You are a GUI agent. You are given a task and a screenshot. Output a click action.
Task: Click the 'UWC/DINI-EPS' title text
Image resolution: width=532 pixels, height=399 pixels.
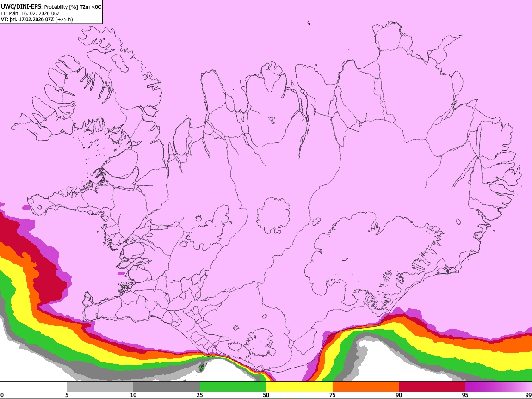(x=20, y=7)
